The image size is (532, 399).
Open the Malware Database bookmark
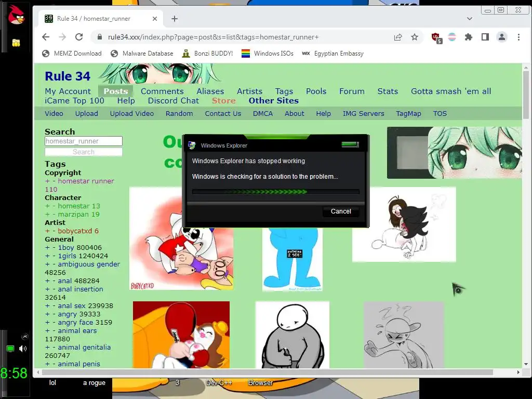coord(142,54)
